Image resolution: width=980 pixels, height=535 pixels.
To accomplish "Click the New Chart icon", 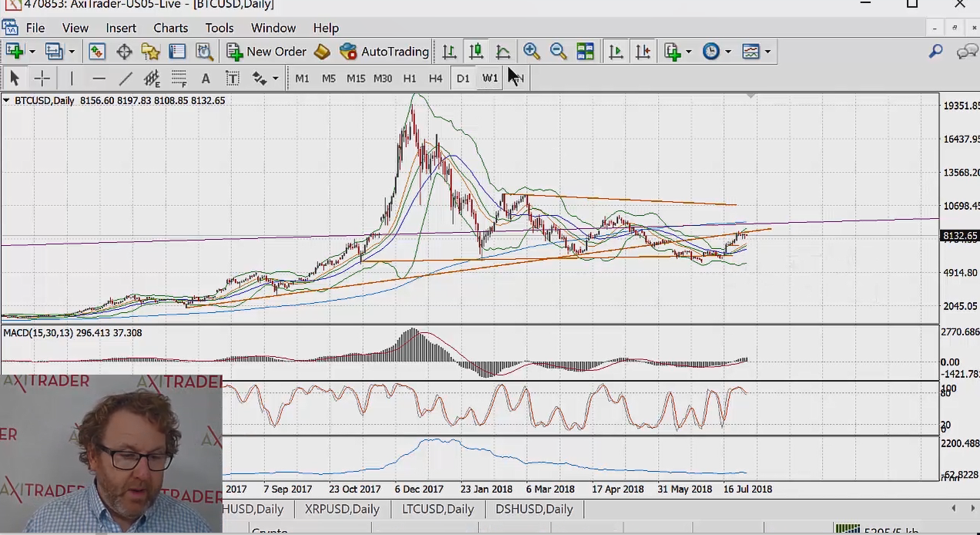I will coord(14,52).
